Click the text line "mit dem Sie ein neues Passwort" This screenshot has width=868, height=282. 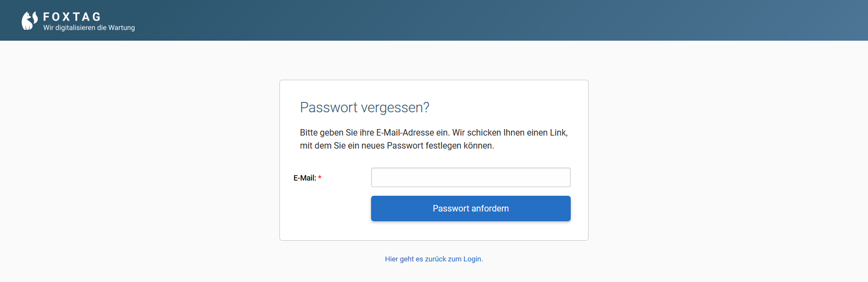(397, 145)
